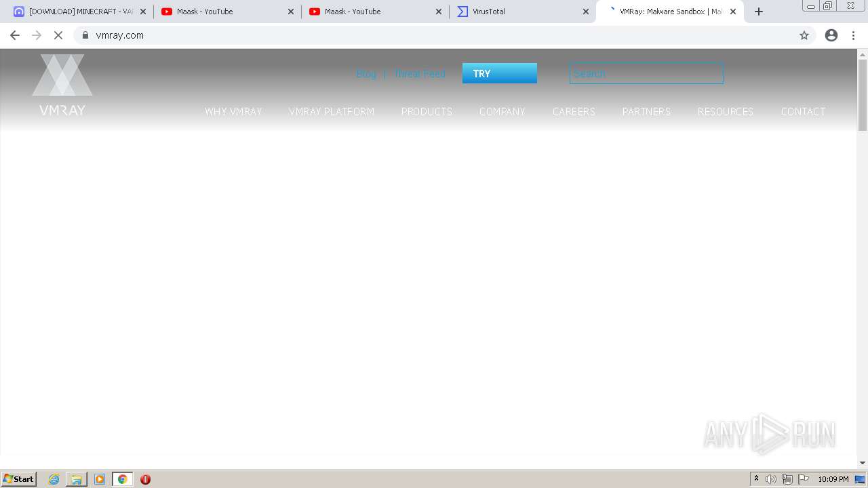The width and height of the screenshot is (868, 488).
Task: Open RESOURCES menu
Action: point(726,112)
